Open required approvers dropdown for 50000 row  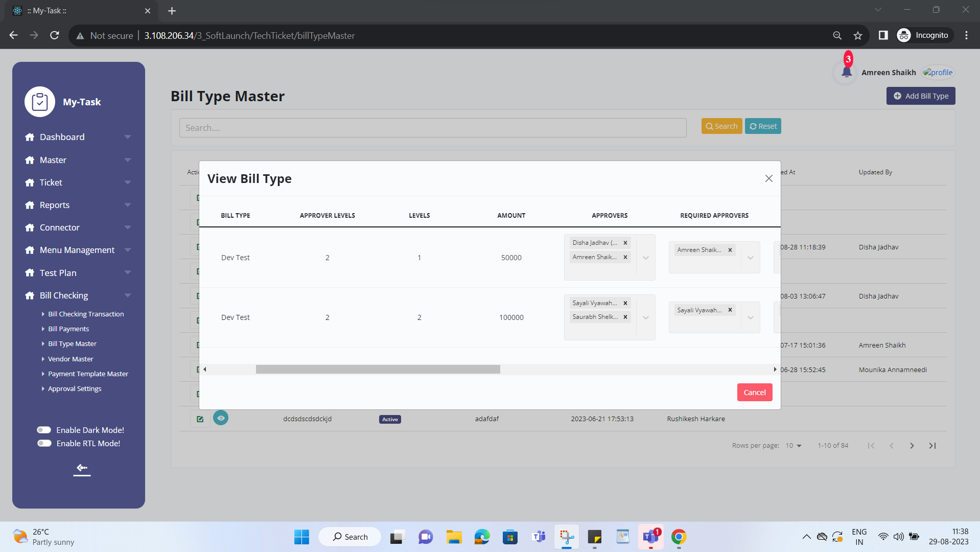[x=751, y=258]
